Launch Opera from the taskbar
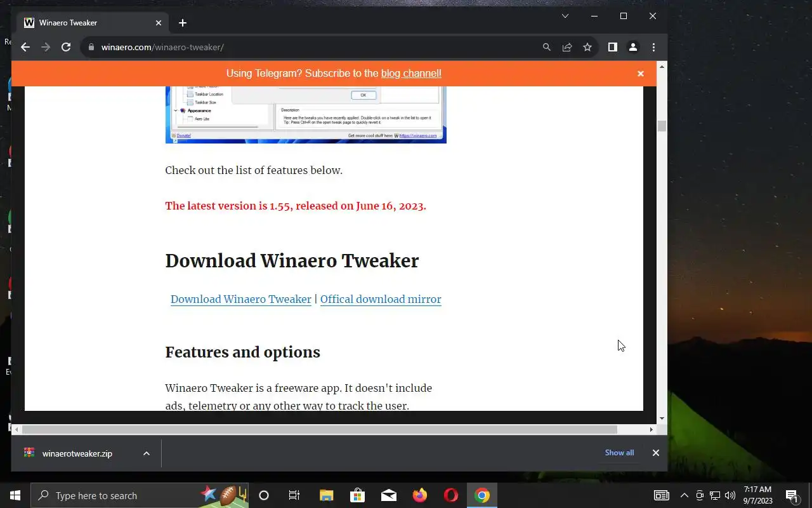 [x=451, y=495]
